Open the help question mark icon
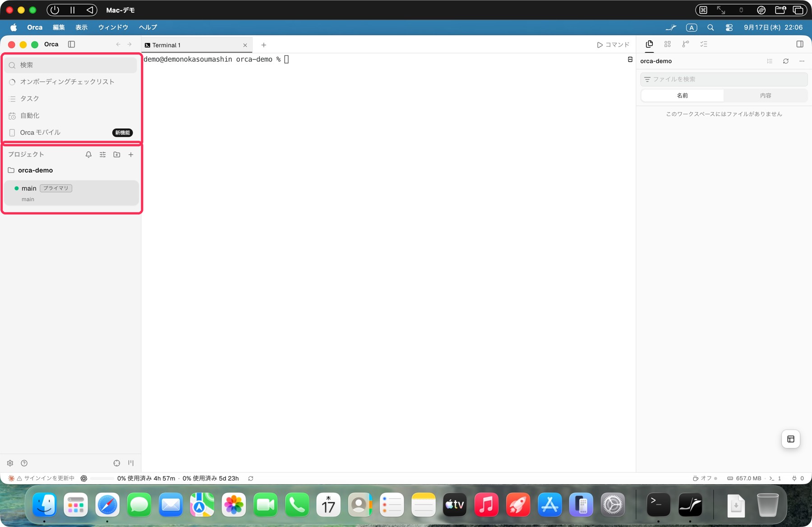The width and height of the screenshot is (812, 527). 24,463
